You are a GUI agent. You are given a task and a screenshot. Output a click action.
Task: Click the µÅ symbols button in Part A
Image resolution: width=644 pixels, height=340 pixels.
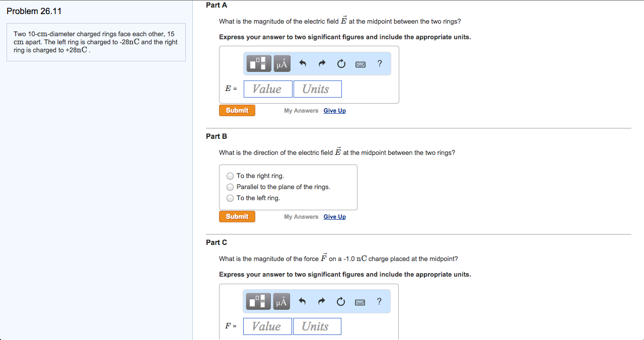coord(282,63)
